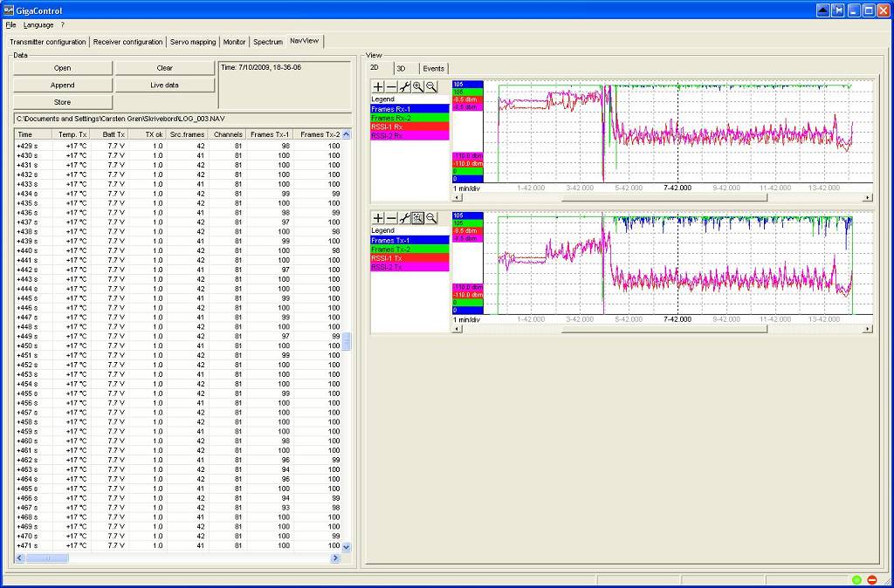This screenshot has width=894, height=588.
Task: Switch to the Spectrum tab
Action: tap(268, 42)
